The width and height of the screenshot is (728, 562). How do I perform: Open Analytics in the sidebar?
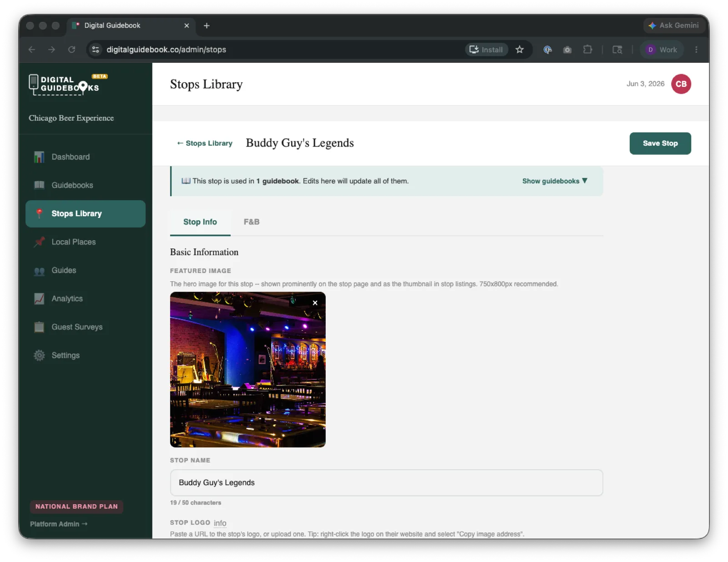pos(86,299)
